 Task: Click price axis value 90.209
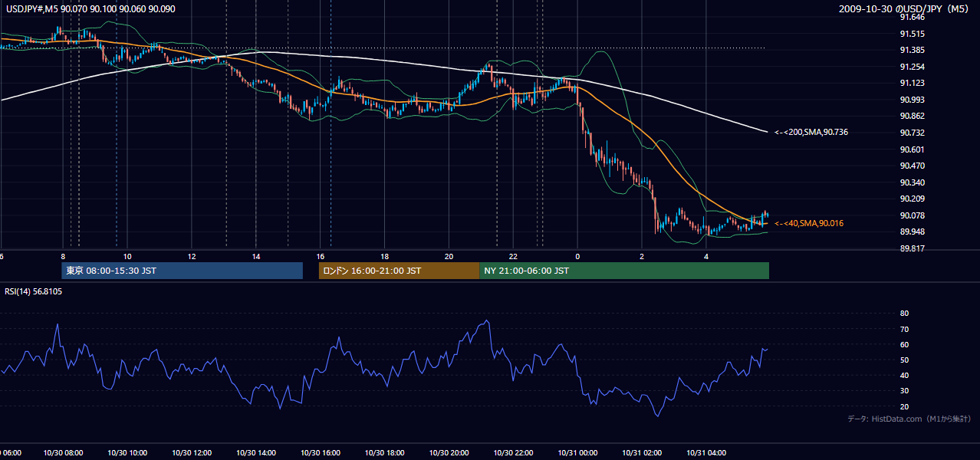click(x=912, y=199)
